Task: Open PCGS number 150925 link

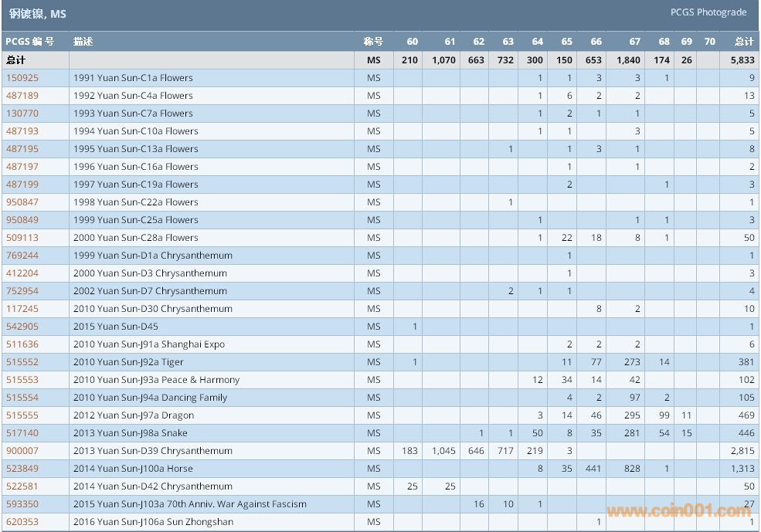Action: [22, 78]
